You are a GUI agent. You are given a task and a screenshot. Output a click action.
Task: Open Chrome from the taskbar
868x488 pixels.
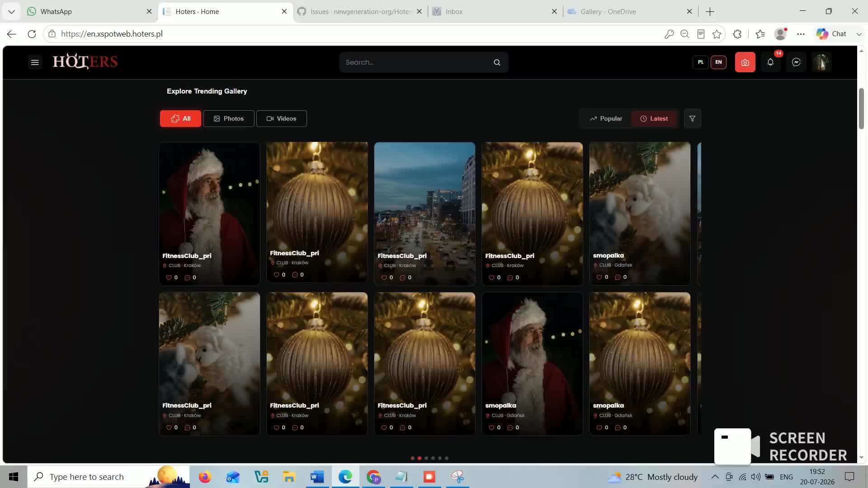click(x=373, y=477)
